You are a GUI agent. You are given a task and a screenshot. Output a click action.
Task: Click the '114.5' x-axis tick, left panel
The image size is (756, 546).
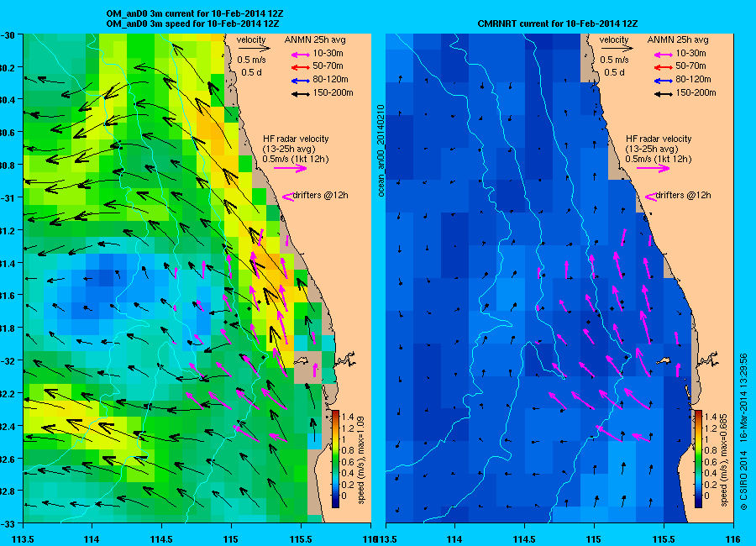161,538
